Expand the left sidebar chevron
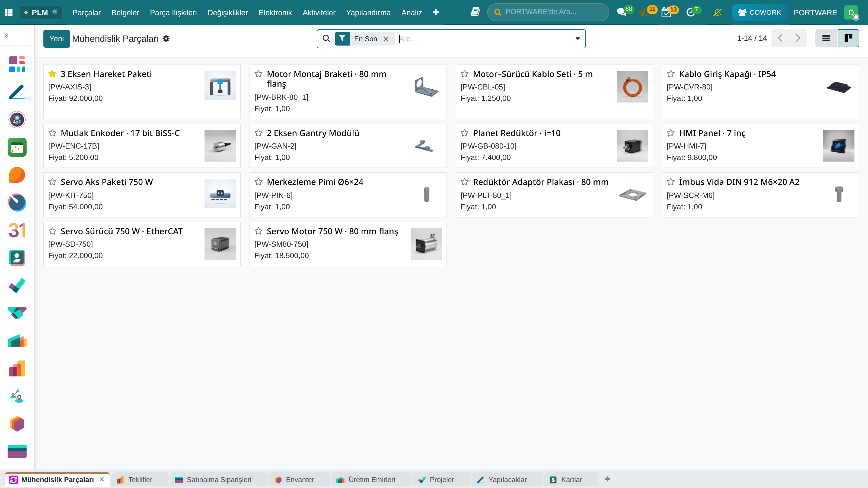 (7, 35)
